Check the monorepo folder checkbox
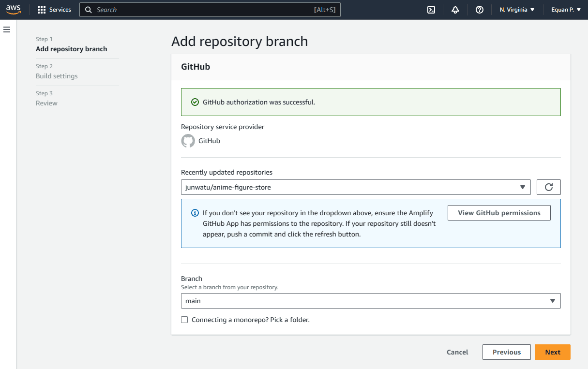This screenshot has width=588, height=369. (x=184, y=320)
